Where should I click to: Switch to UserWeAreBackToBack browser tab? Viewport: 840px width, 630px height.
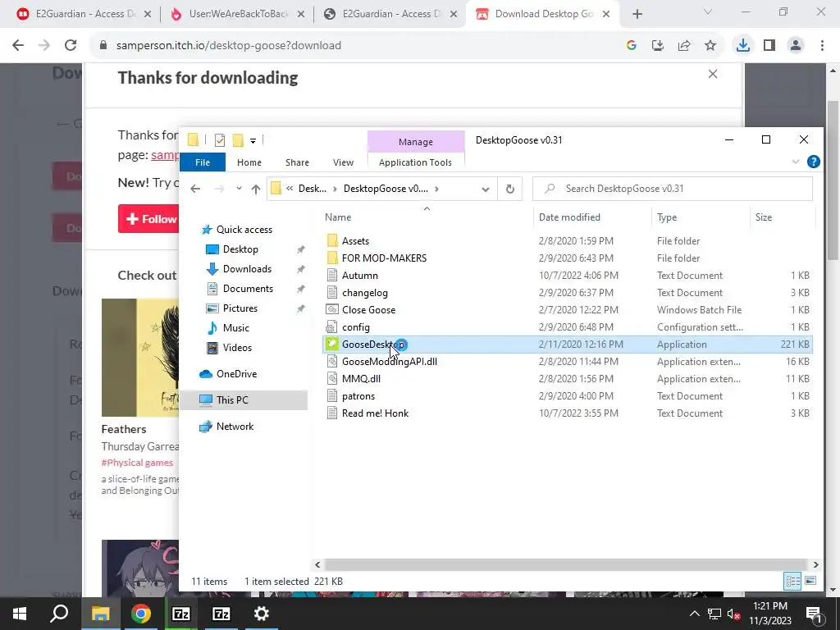click(237, 14)
